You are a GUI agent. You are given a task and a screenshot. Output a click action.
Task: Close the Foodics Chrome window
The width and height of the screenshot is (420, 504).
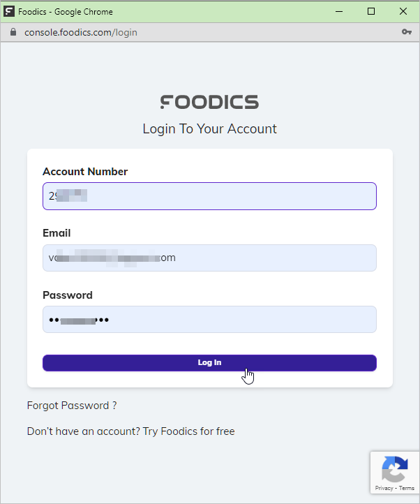(403, 11)
